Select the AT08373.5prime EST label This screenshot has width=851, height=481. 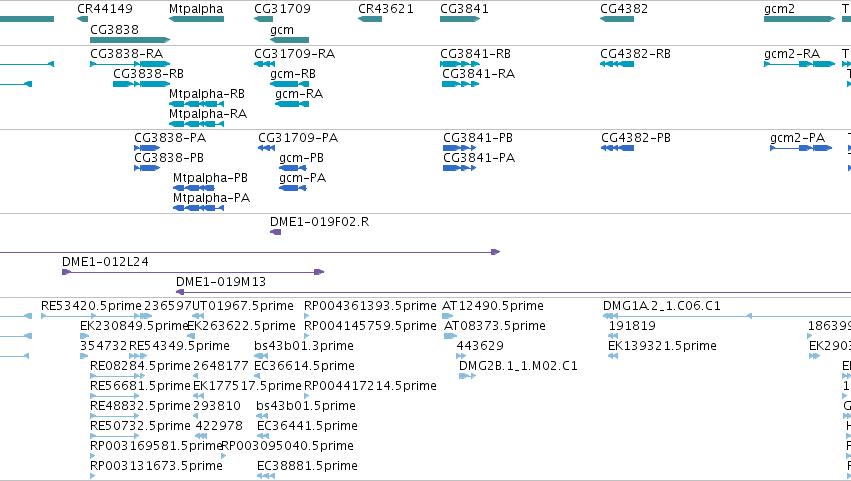point(494,326)
